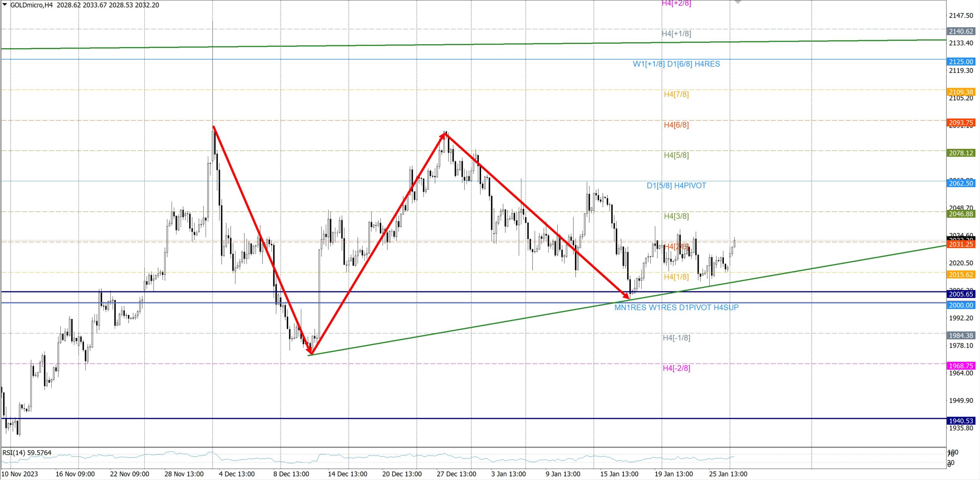Click the 1940.53 navy price tag
Viewport: 980px width, 480px height.
pyautogui.click(x=960, y=421)
